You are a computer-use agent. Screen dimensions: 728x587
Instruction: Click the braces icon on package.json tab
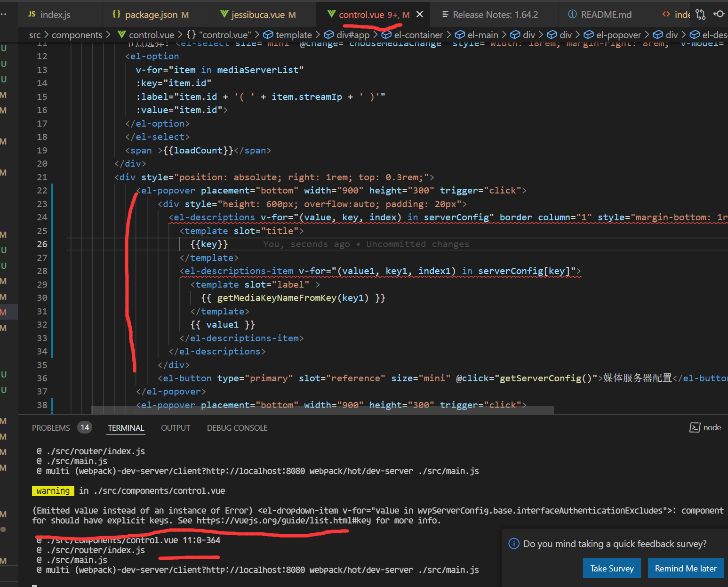tap(116, 14)
